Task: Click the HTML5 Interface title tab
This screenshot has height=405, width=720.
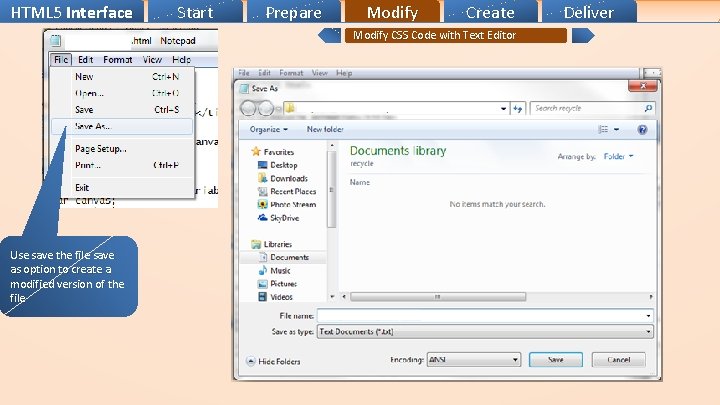Action: tap(72, 11)
